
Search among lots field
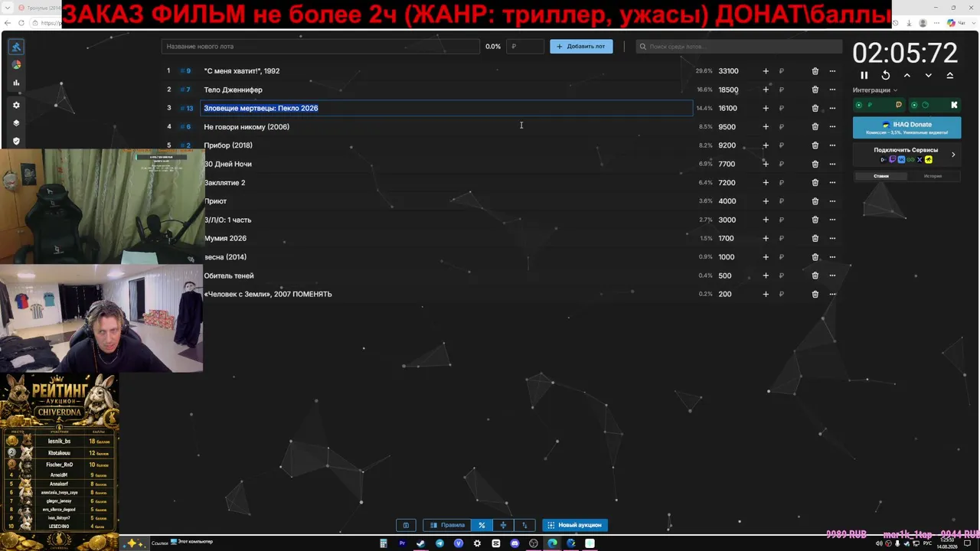[x=739, y=47]
